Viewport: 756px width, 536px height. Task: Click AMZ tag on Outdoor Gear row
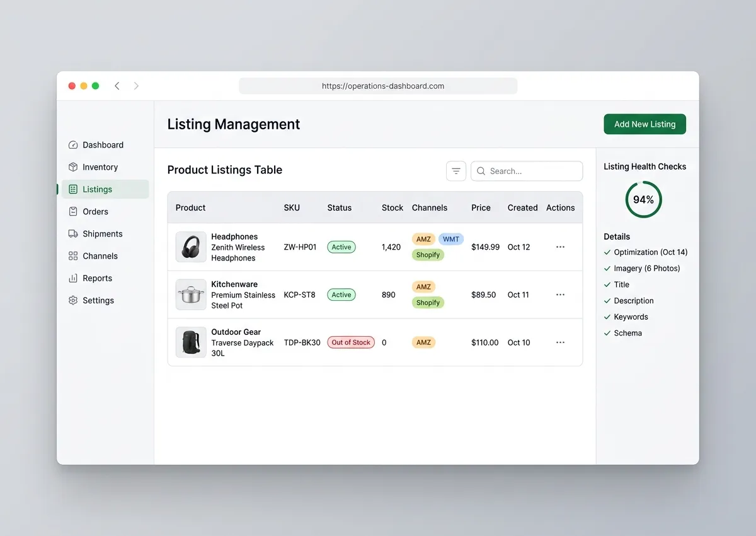(423, 342)
